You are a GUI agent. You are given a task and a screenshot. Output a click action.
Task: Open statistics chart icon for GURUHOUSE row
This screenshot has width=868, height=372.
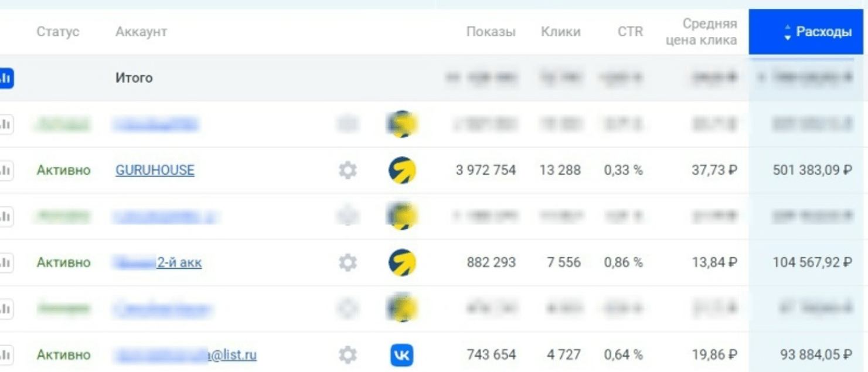[6, 170]
